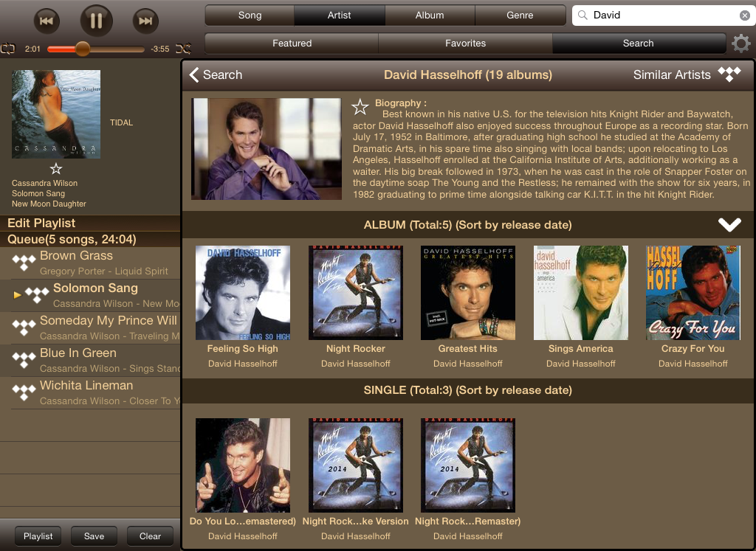
Task: Click the TIDAL logo beside Similar Artists
Action: 729,74
